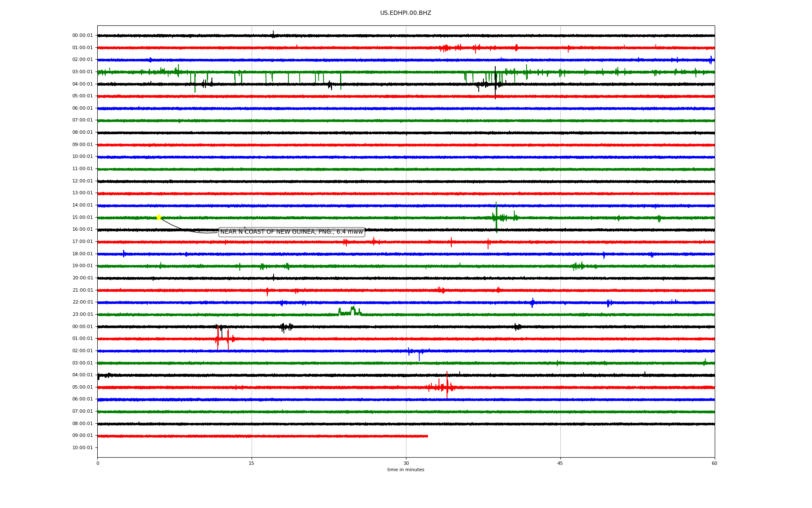Click the end of the half-length red 09:00:01 trace
Screen dimensions: 812x508
pyautogui.click(x=427, y=436)
